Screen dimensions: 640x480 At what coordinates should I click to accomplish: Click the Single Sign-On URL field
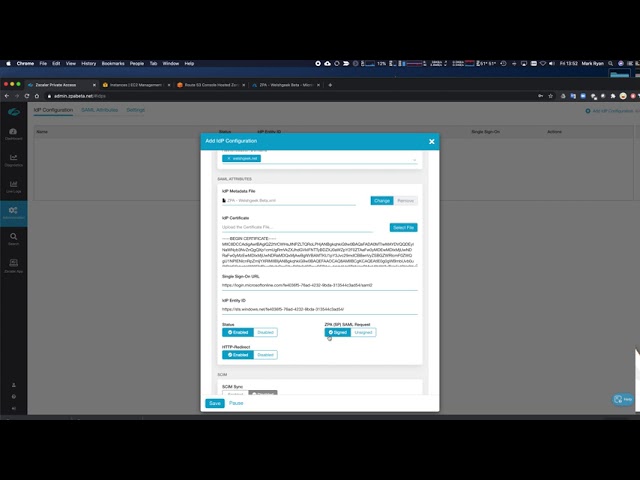(320, 285)
